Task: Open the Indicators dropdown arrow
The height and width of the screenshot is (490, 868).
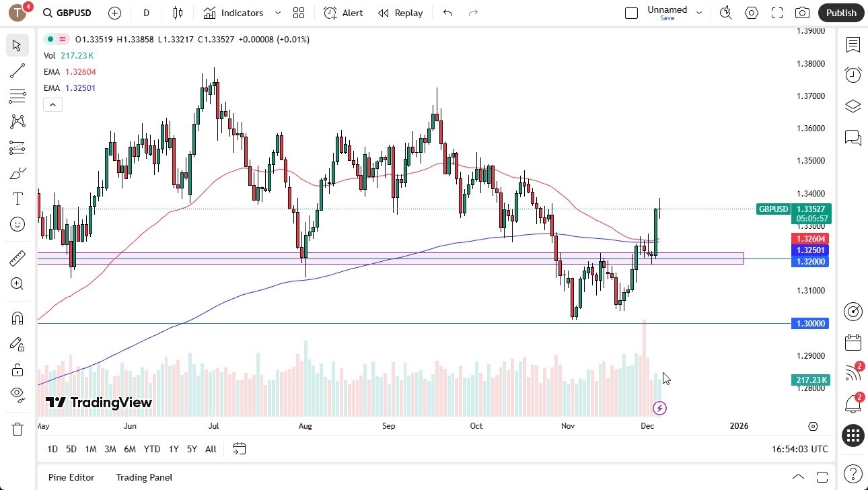Action: tap(277, 13)
